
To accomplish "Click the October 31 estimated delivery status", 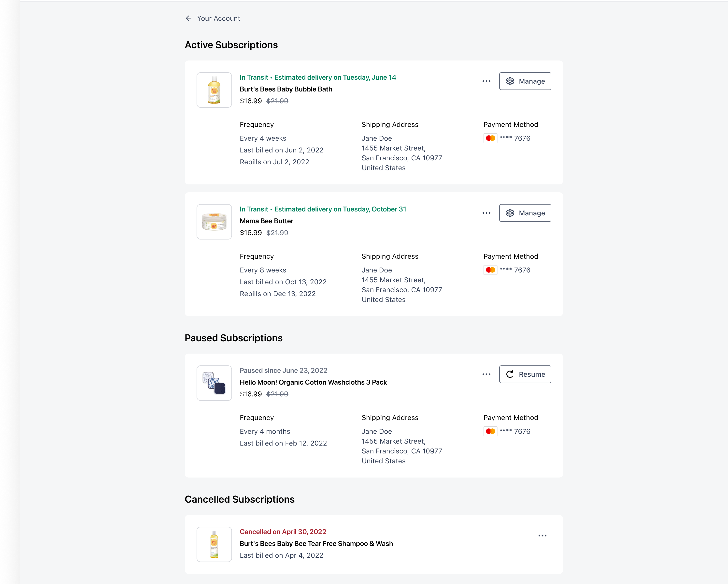I will tap(323, 209).
